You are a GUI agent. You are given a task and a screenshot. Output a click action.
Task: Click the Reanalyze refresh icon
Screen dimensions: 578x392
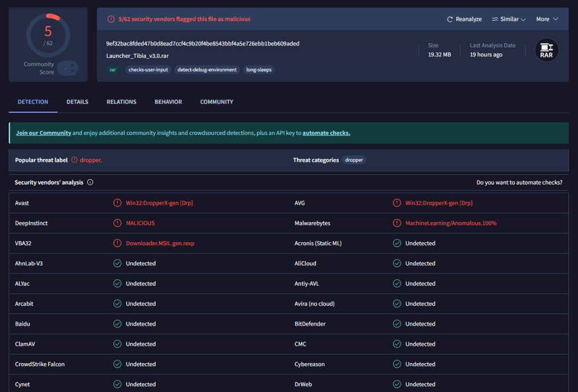[x=450, y=19]
